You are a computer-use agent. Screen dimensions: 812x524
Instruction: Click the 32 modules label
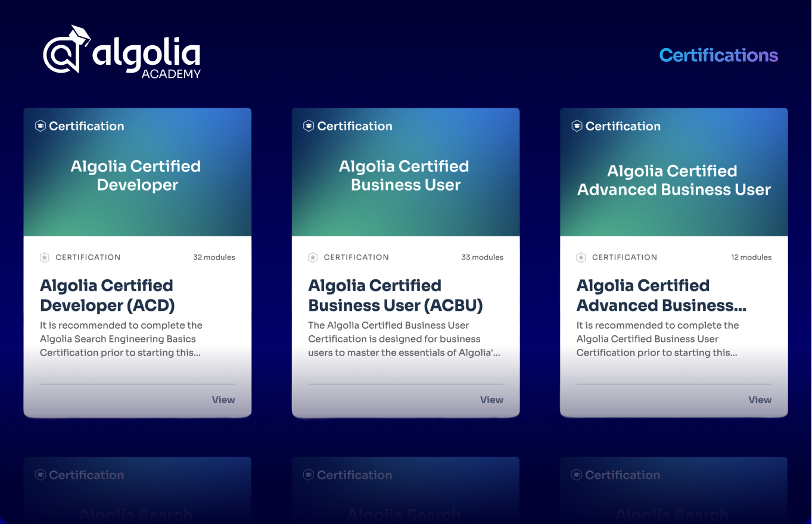coord(214,257)
